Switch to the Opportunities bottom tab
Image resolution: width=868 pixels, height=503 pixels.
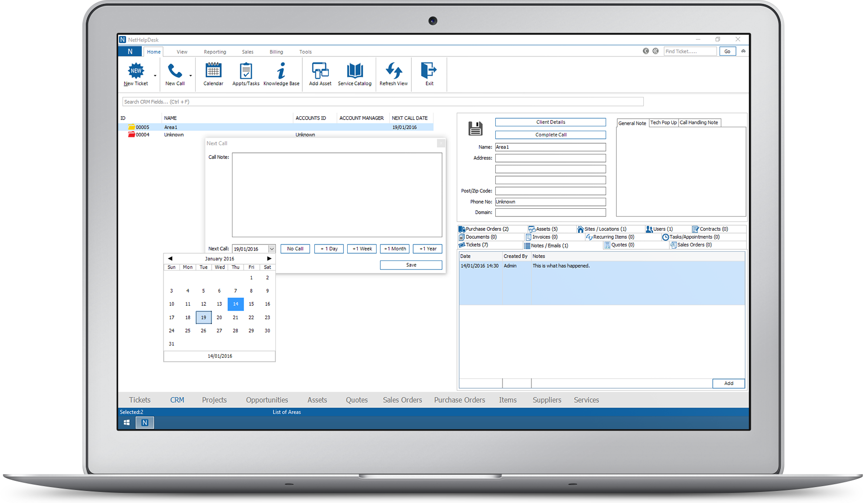[267, 400]
